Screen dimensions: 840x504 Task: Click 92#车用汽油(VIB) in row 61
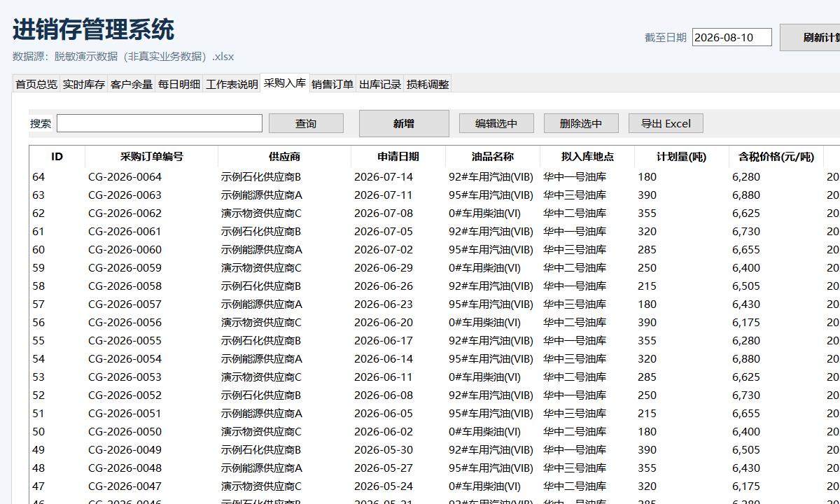point(491,231)
